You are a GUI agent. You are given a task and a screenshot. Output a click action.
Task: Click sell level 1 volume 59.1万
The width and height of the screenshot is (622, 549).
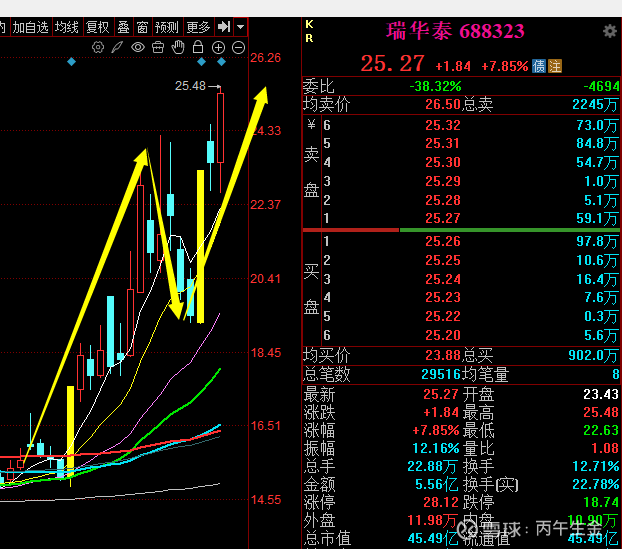[x=597, y=218]
